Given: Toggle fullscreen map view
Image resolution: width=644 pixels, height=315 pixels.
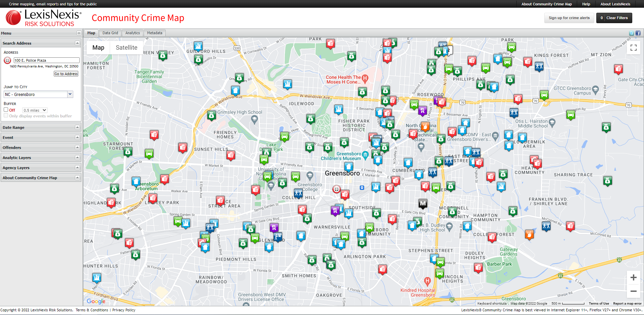Looking at the screenshot, I should pyautogui.click(x=634, y=48).
